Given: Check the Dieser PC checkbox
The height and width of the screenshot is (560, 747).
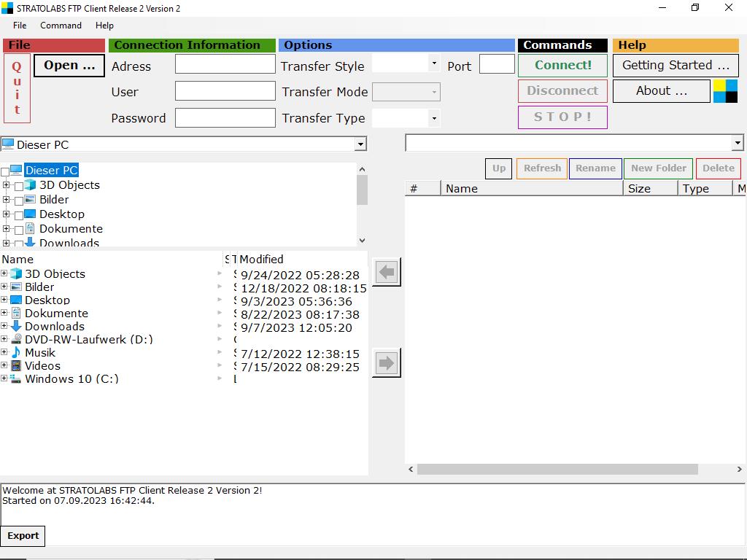Looking at the screenshot, I should 5,171.
